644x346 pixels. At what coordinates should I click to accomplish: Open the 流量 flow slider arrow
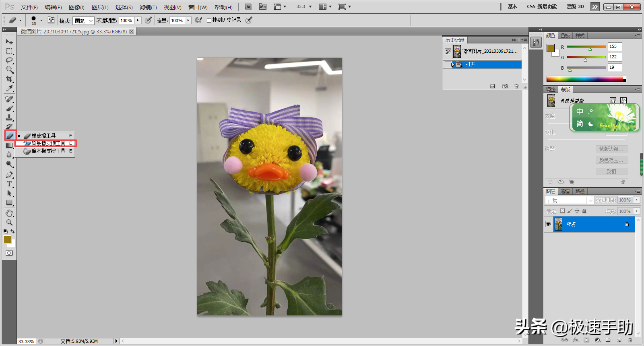[x=188, y=20]
